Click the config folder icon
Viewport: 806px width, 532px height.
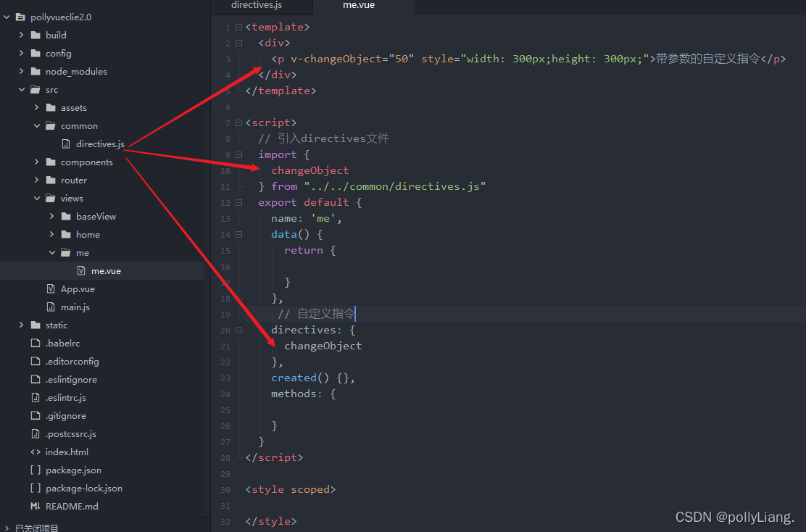[36, 53]
